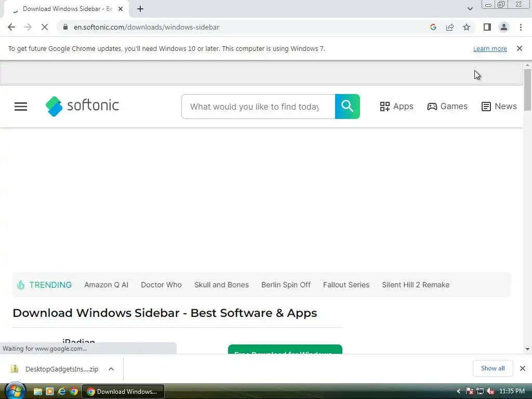This screenshot has width=532, height=399.
Task: Open a new tab
Action: tap(140, 9)
